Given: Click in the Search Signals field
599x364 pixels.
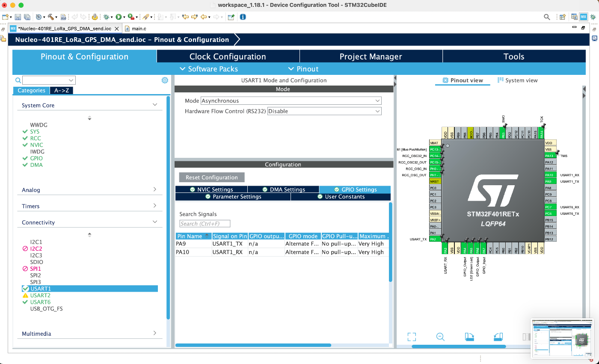Looking at the screenshot, I should [205, 224].
